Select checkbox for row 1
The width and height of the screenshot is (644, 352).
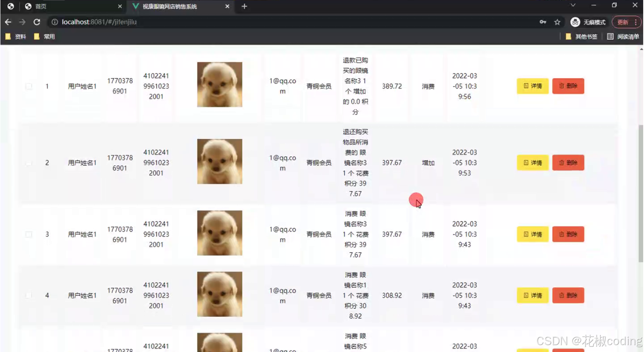click(x=29, y=86)
